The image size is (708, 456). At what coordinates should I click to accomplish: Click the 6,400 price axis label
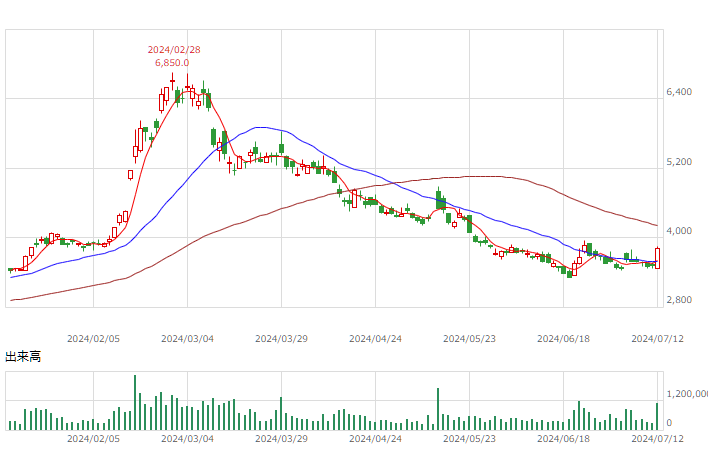click(679, 92)
